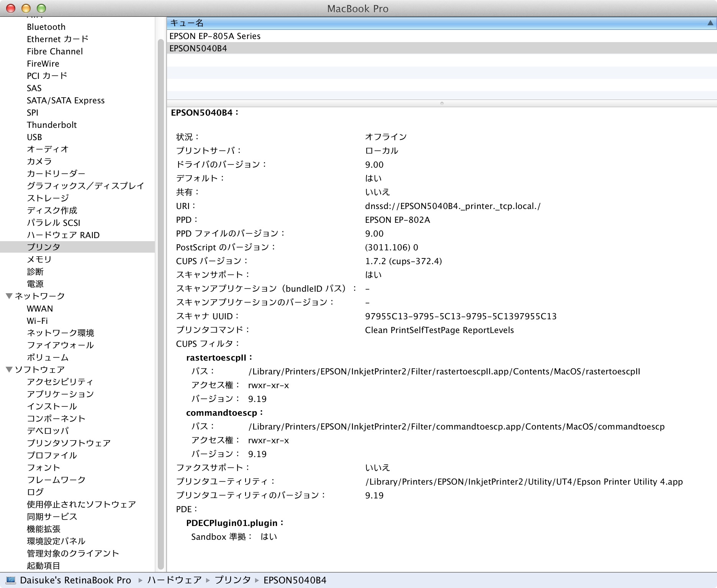The height and width of the screenshot is (588, 717).
Task: Select EPSON EP-805A Series printer row
Action: point(215,36)
